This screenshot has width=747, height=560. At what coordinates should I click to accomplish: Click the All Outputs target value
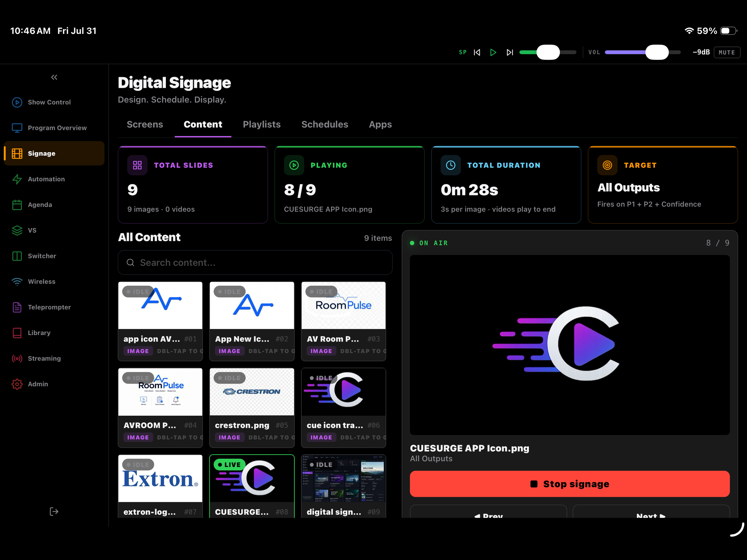628,188
